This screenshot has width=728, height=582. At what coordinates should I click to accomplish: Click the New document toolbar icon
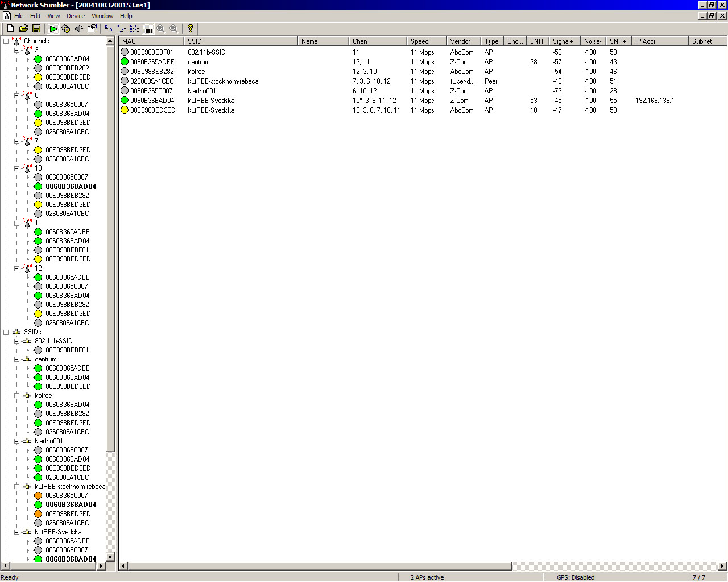click(10, 28)
